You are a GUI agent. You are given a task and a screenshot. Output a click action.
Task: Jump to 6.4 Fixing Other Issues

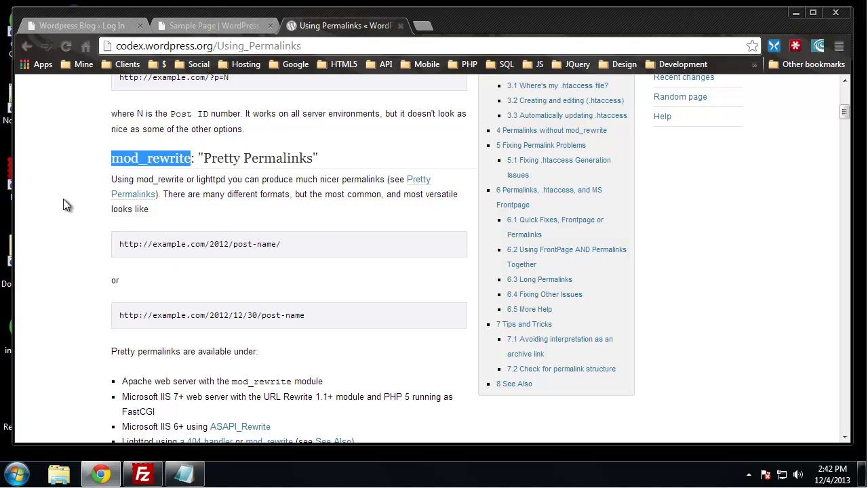click(545, 295)
